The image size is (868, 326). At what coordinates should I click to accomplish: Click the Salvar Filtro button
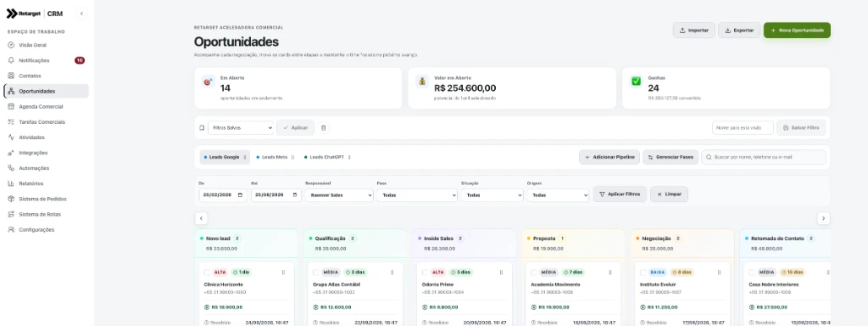(802, 127)
